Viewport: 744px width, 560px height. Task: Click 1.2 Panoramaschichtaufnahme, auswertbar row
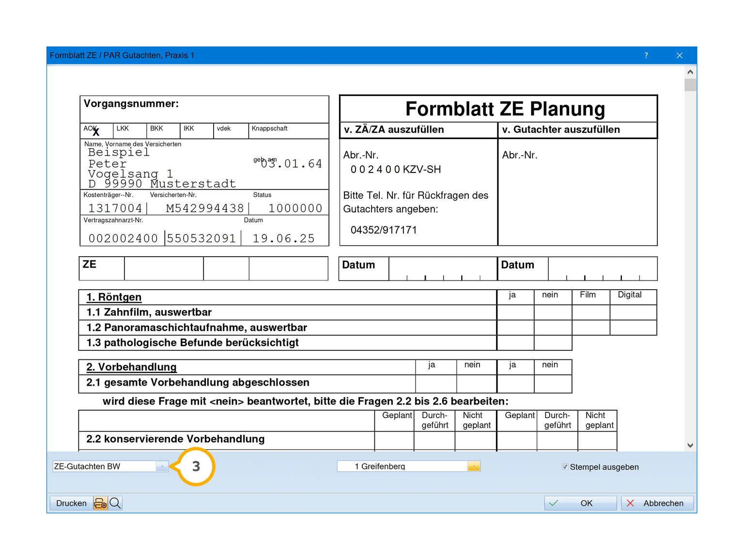click(x=288, y=327)
